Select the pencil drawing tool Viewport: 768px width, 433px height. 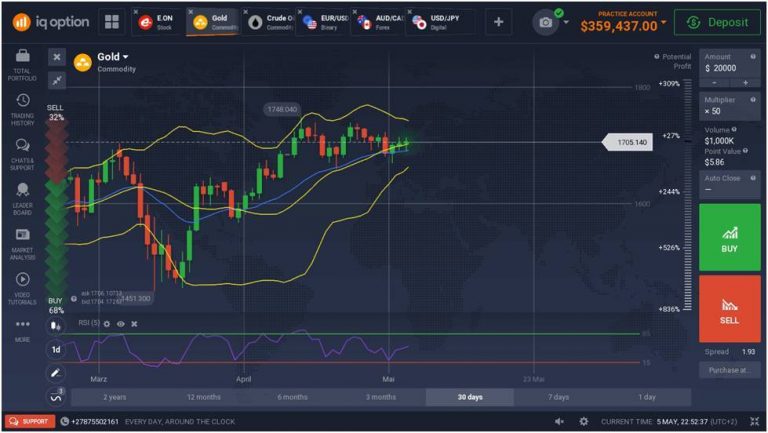pos(56,372)
